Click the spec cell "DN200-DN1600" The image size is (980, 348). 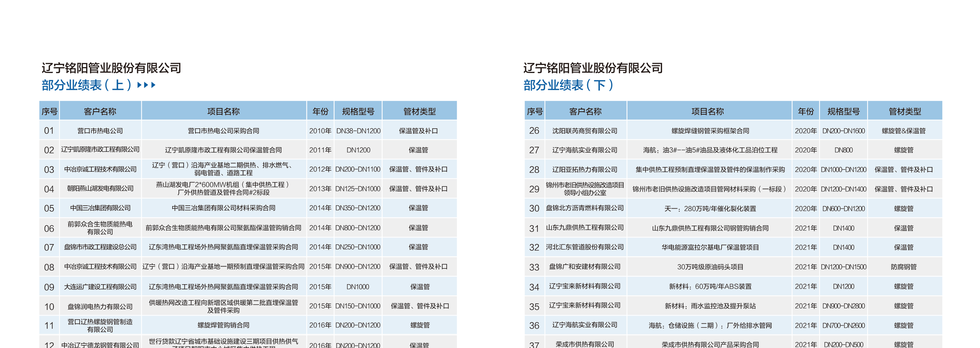pyautogui.click(x=844, y=131)
